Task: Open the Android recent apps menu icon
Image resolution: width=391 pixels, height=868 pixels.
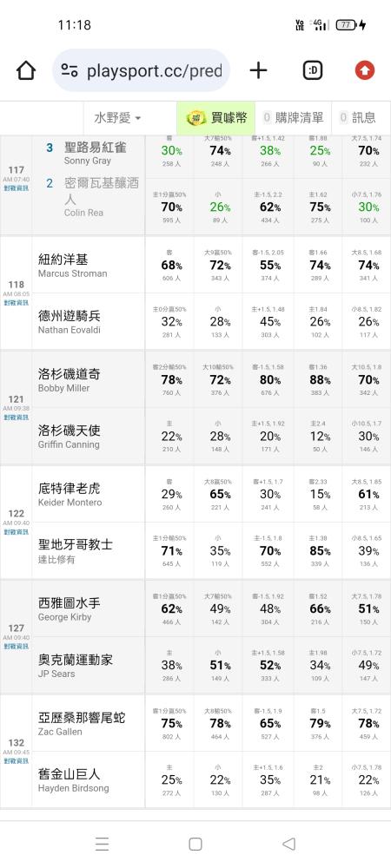Action: [x=102, y=844]
